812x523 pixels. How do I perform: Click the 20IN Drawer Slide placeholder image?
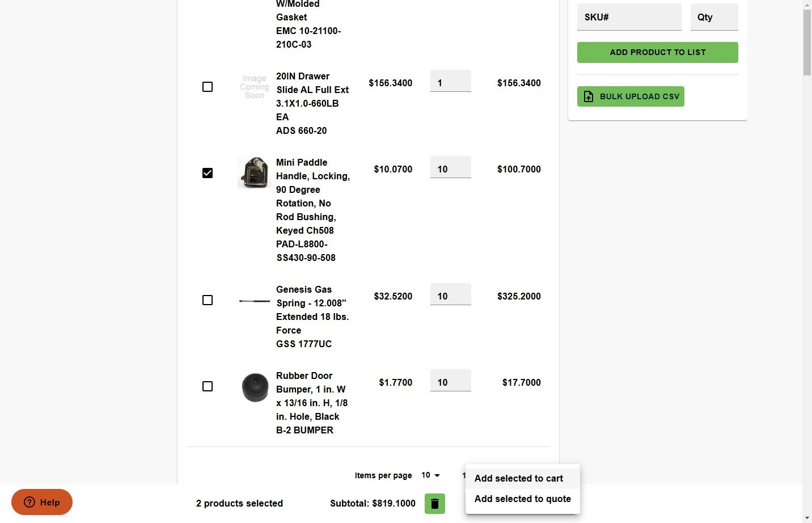[254, 87]
